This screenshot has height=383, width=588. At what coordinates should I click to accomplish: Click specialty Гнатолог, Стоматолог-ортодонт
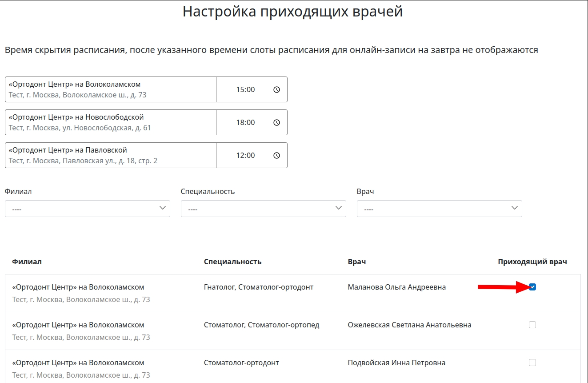(259, 287)
